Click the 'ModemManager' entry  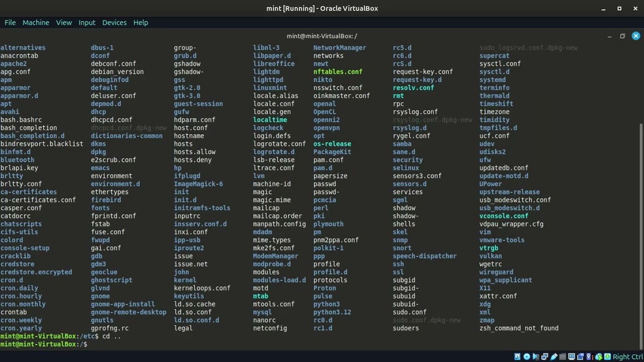point(276,256)
